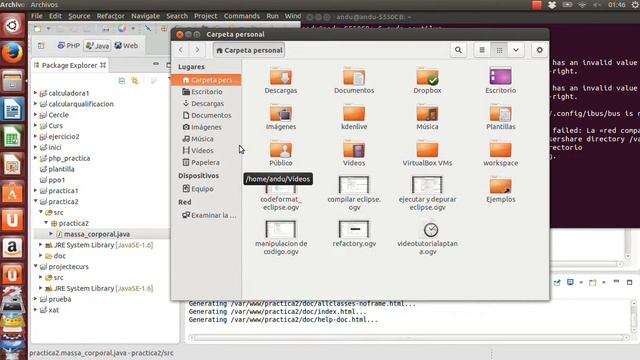This screenshot has width=640, height=360.
Task: Expand calculadora1 project tree node
Action: (x=36, y=93)
